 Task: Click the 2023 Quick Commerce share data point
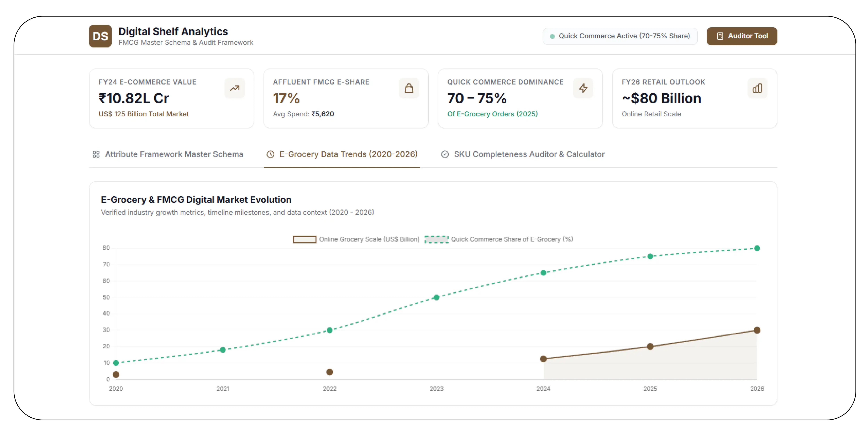436,297
